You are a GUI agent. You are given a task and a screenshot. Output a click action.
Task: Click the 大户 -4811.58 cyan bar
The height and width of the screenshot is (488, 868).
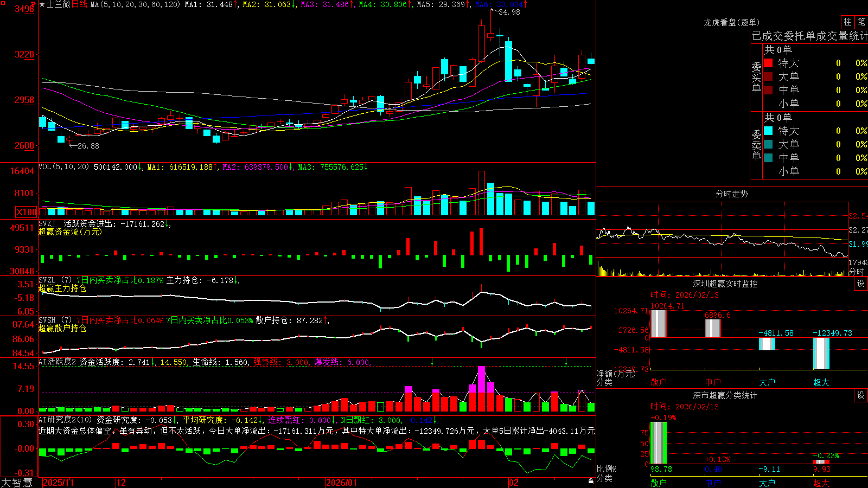(767, 344)
